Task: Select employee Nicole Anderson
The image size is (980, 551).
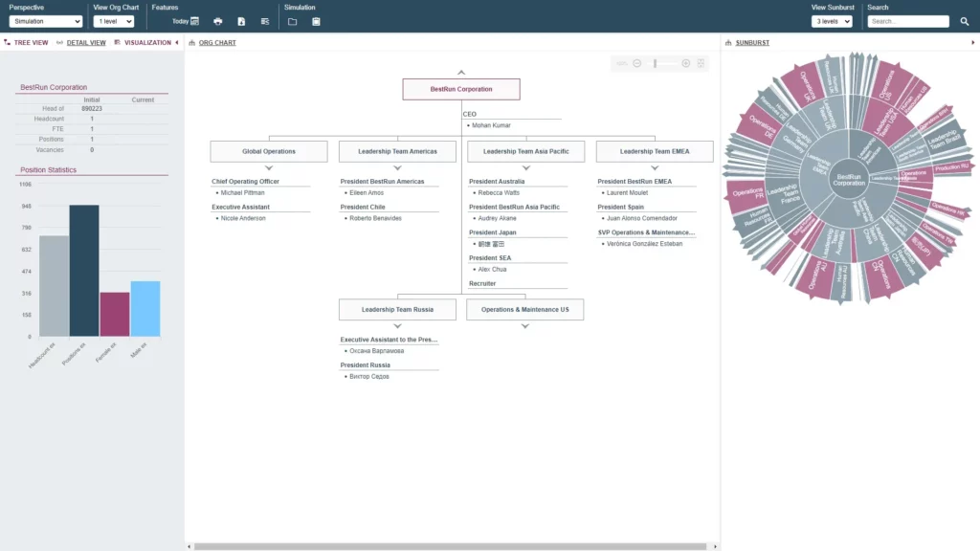Action: pos(243,219)
